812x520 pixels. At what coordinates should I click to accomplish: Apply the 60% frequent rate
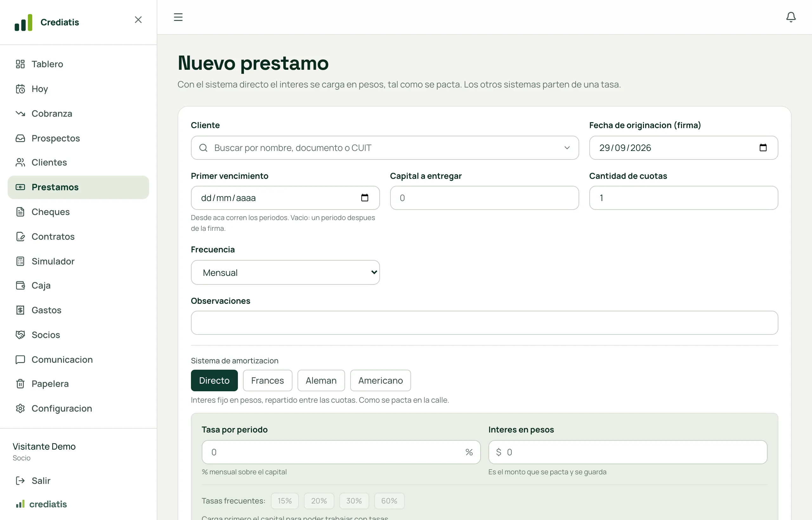(x=389, y=501)
